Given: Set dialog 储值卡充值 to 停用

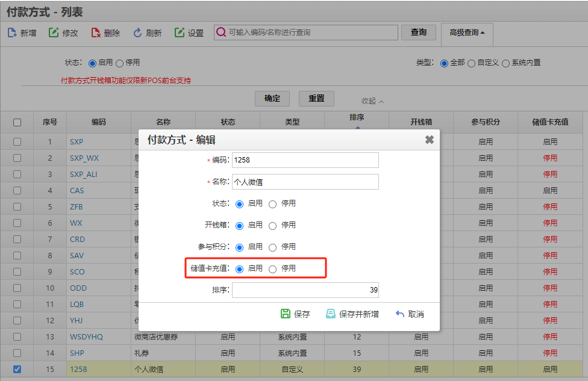Looking at the screenshot, I should [273, 270].
